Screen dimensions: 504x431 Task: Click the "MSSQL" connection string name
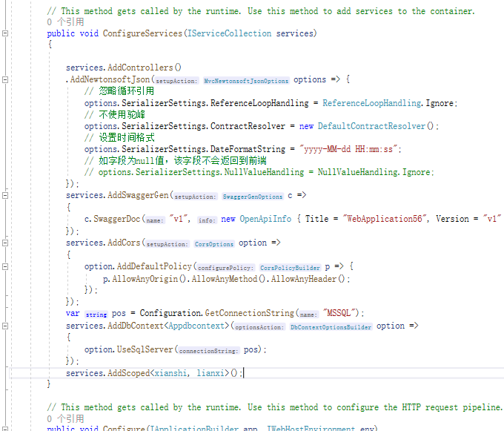[x=339, y=313]
